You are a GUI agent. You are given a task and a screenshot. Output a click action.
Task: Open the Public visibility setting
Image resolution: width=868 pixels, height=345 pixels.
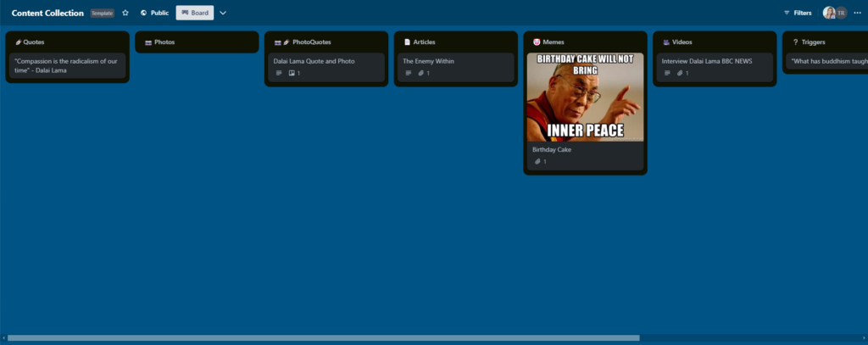[154, 13]
